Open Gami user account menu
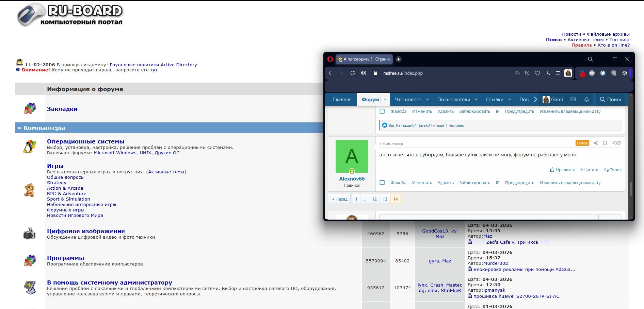This screenshot has height=309, width=644. pos(553,99)
